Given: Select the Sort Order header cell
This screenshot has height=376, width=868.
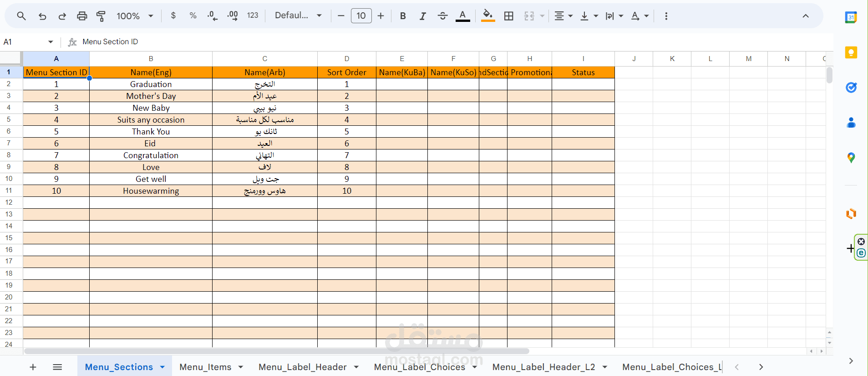Looking at the screenshot, I should point(347,72).
